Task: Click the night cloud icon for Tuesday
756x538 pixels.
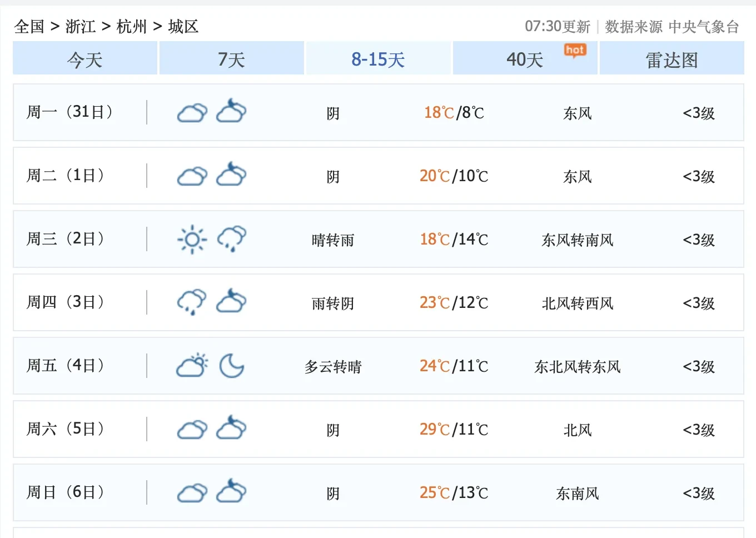Action: click(232, 175)
